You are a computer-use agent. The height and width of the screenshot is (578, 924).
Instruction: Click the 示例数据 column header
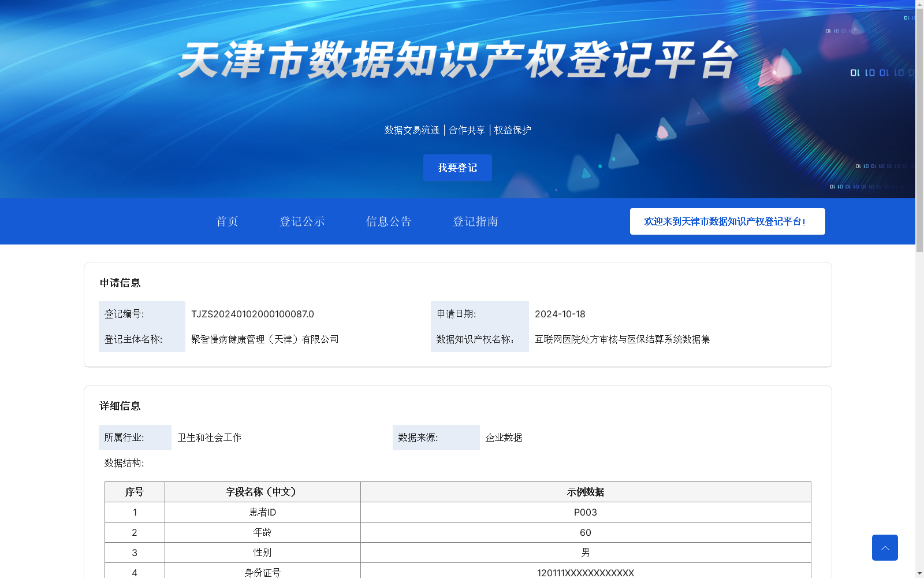[x=586, y=492]
